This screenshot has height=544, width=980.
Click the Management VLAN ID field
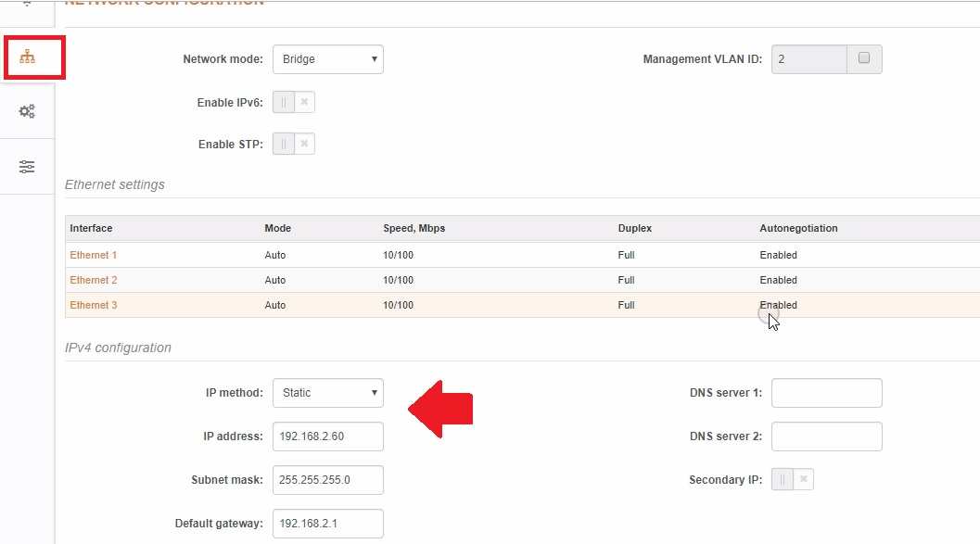(x=809, y=59)
